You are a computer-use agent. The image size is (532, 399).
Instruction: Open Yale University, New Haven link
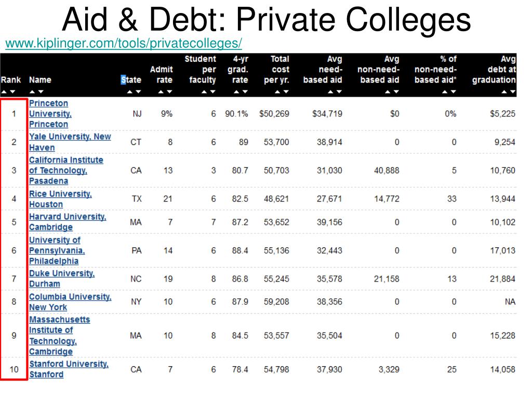(x=70, y=142)
